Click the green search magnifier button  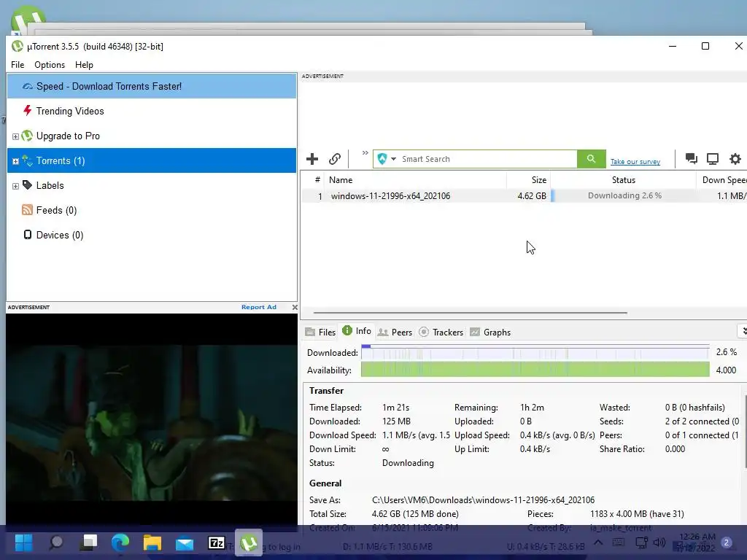(591, 158)
